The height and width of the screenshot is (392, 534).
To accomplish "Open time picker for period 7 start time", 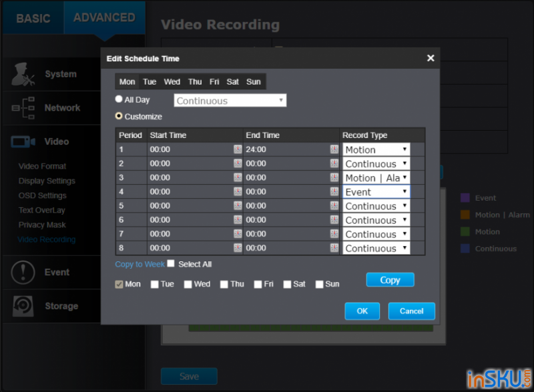I will [238, 233].
